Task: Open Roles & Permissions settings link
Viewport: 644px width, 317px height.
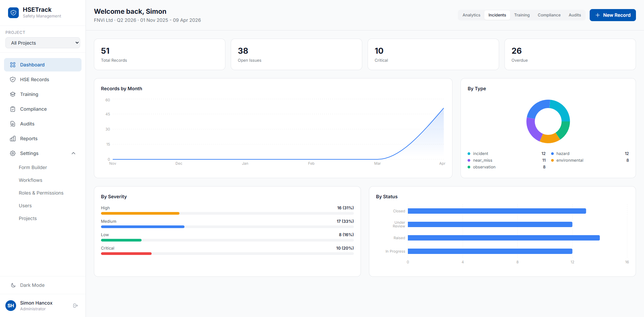Action: (x=41, y=193)
